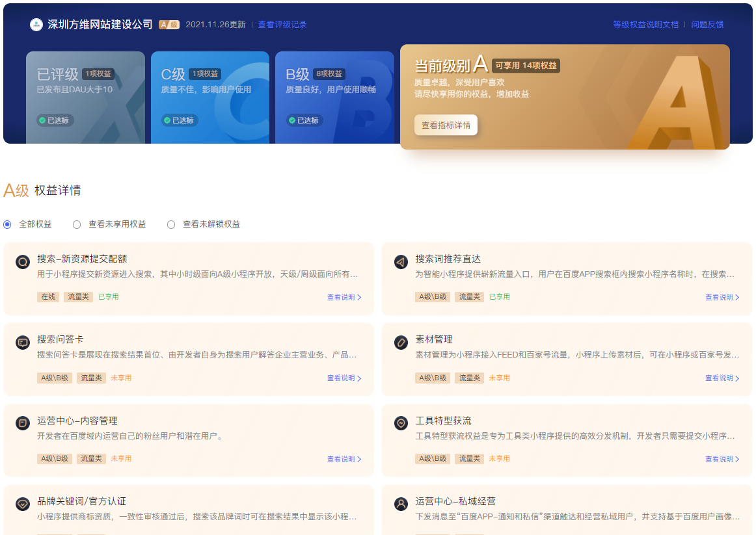756x535 pixels.
Task: Click the 素材管理 pencil icon
Action: [401, 343]
